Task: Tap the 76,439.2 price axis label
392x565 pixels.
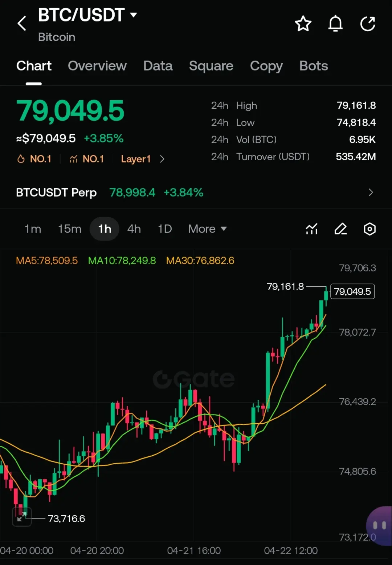Action: pyautogui.click(x=358, y=401)
